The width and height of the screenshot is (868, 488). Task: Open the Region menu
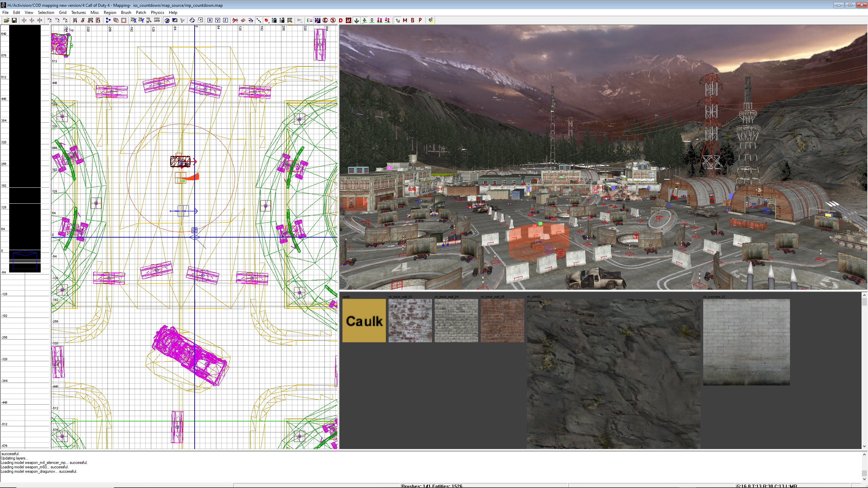110,13
